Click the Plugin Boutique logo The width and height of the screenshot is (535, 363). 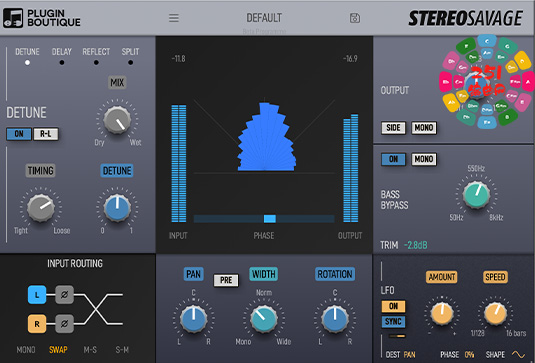click(x=42, y=18)
